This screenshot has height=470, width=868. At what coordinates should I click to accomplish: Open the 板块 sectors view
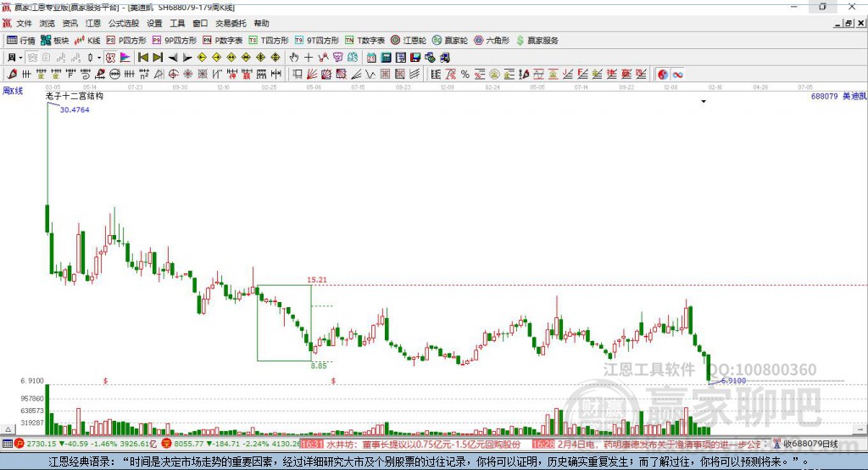(x=55, y=41)
